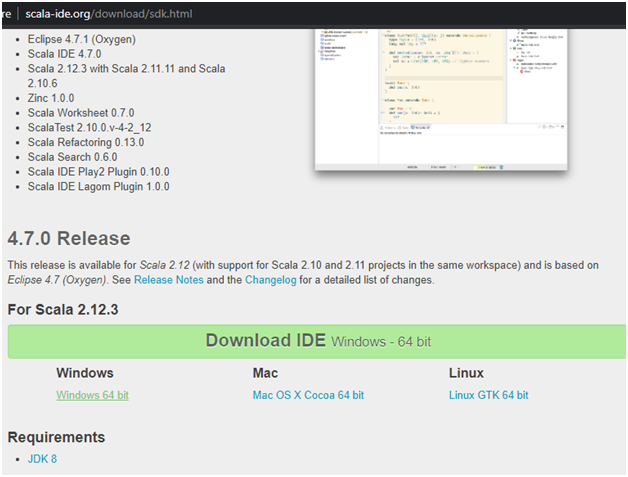Click the 'Mac' column heading

[x=265, y=373]
